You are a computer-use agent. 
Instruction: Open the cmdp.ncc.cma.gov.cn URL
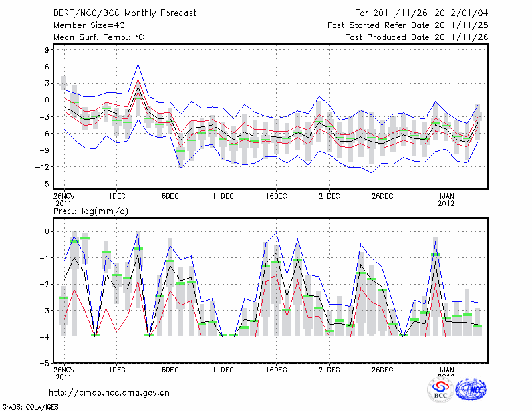pyautogui.click(x=109, y=392)
